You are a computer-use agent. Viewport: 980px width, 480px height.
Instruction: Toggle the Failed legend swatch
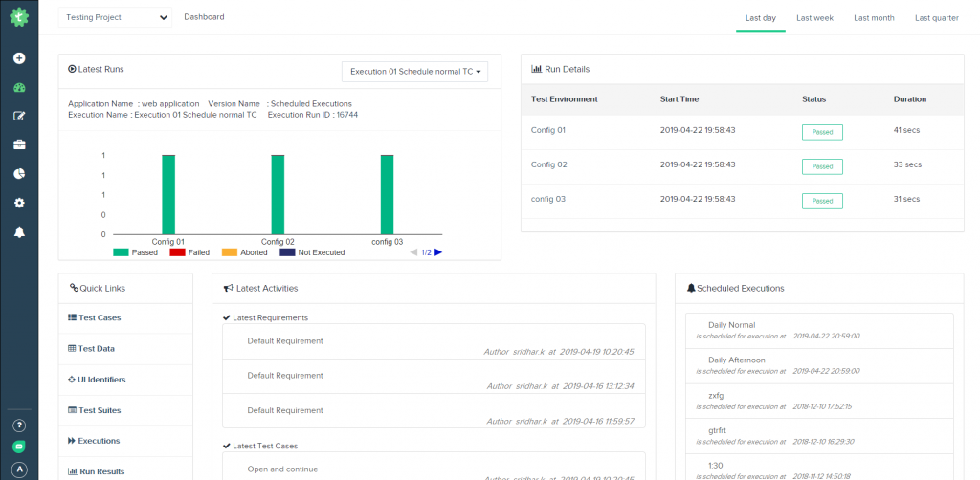coord(177,252)
